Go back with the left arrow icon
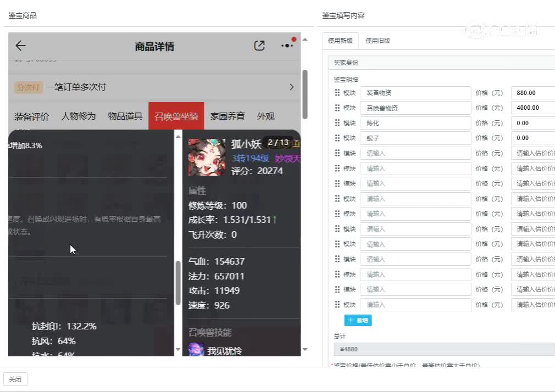The width and height of the screenshot is (555, 392). coord(20,46)
